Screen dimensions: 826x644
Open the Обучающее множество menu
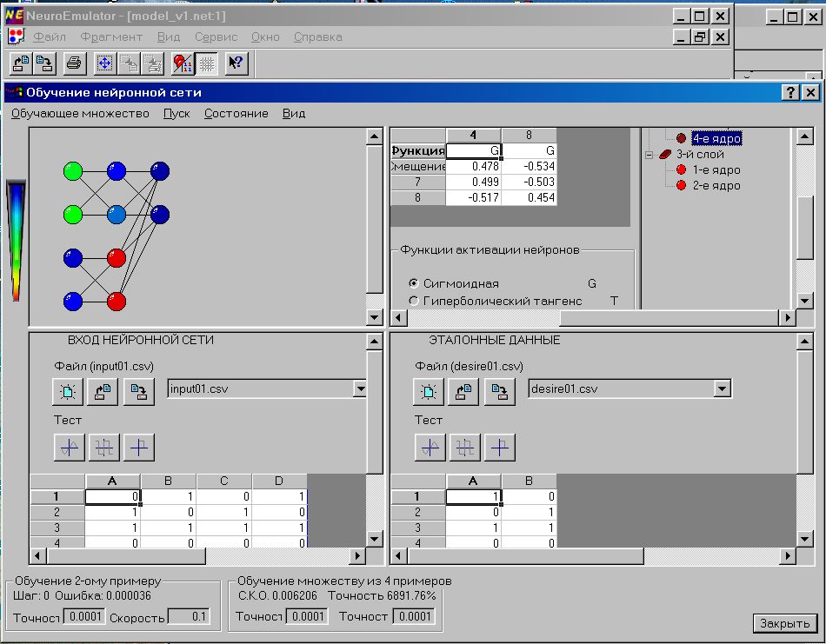click(80, 113)
